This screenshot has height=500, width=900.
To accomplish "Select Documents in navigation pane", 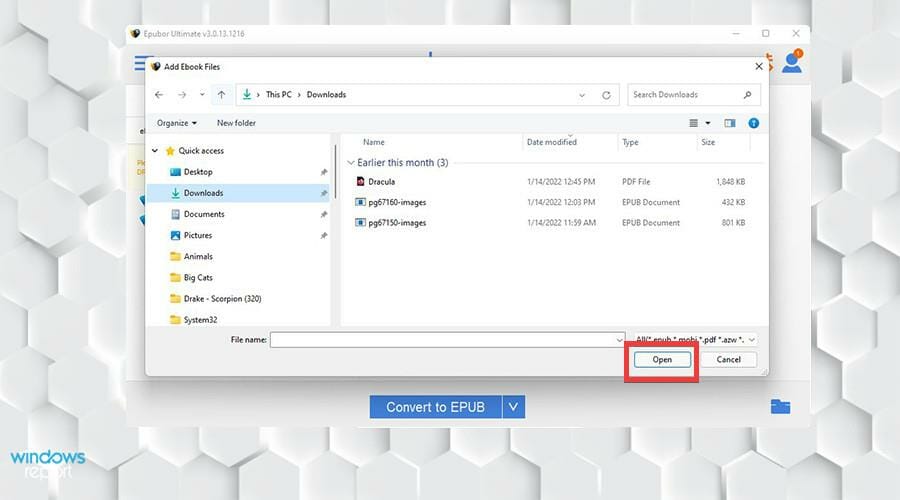I will click(x=204, y=214).
